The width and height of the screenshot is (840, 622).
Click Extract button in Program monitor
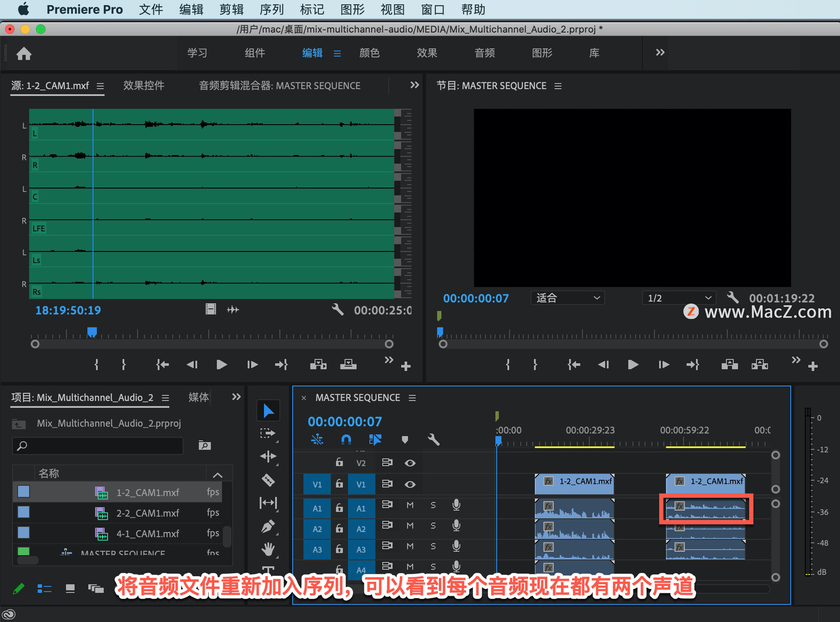[760, 364]
